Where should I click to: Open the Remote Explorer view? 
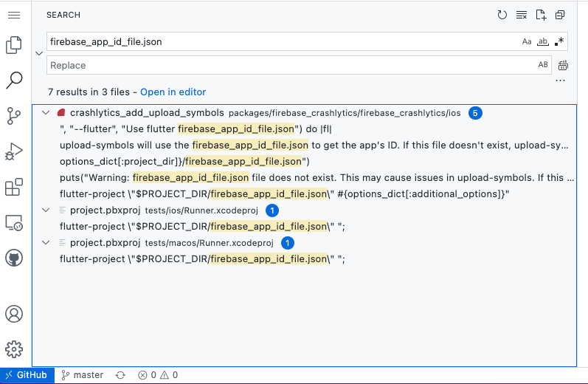coord(14,222)
